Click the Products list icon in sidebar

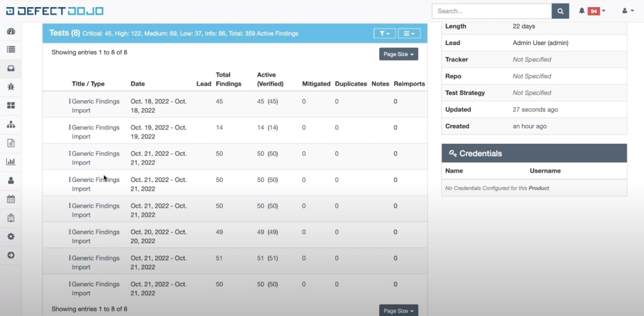pyautogui.click(x=11, y=50)
